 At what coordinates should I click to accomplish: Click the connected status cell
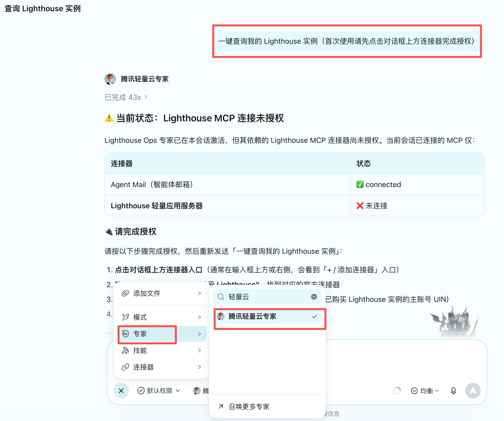(417, 184)
